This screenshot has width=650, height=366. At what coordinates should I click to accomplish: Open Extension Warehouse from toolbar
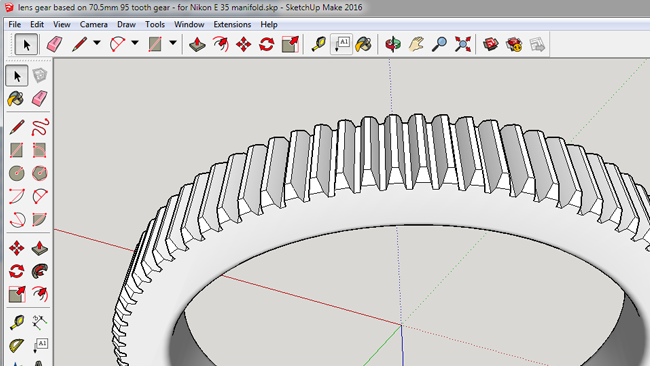(x=514, y=44)
